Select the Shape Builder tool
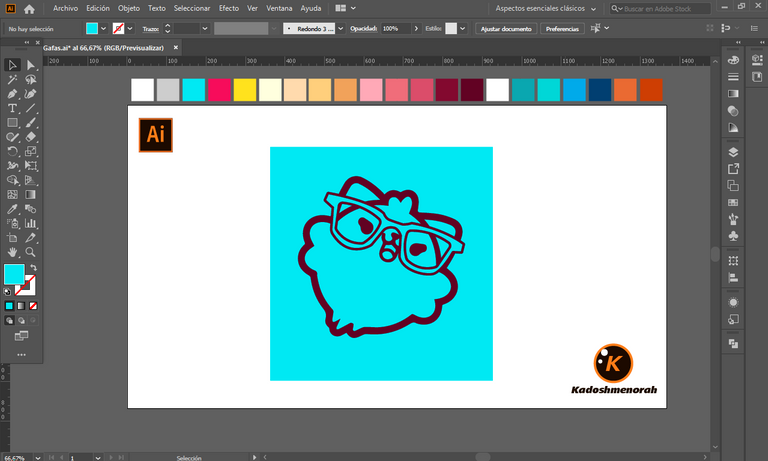Screen dimensions: 768x461 click(12, 180)
